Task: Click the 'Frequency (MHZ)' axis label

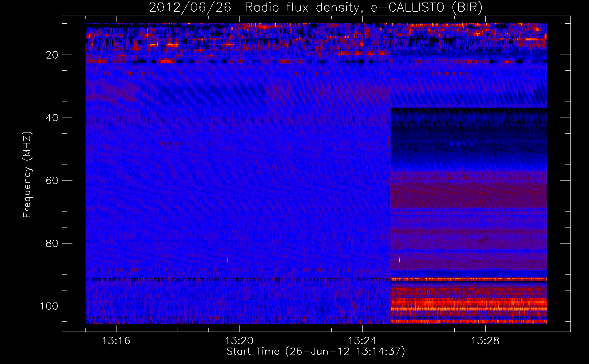Action: click(27, 174)
